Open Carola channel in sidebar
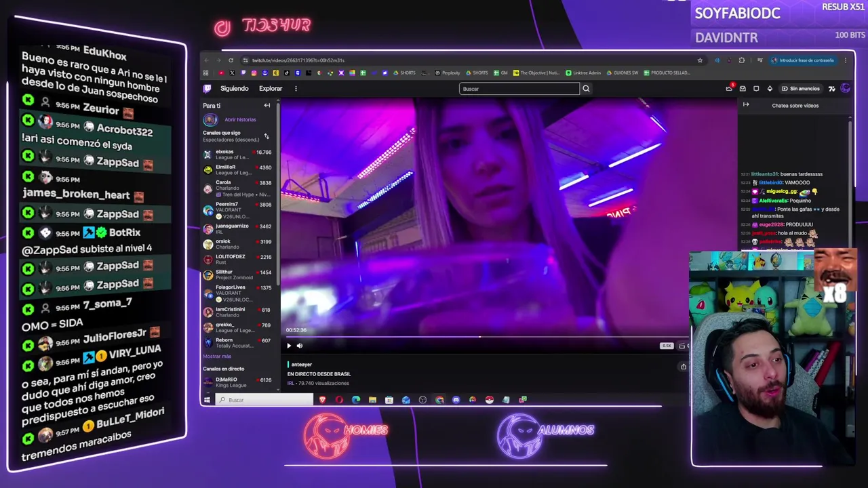Viewport: 868px width, 488px height. [x=237, y=188]
